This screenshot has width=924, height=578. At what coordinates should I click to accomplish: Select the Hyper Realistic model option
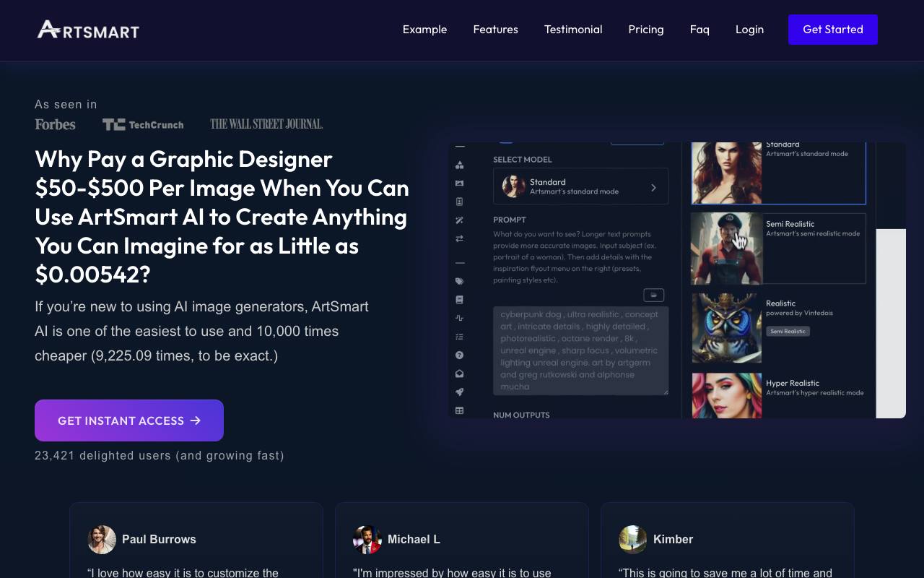[x=778, y=394]
